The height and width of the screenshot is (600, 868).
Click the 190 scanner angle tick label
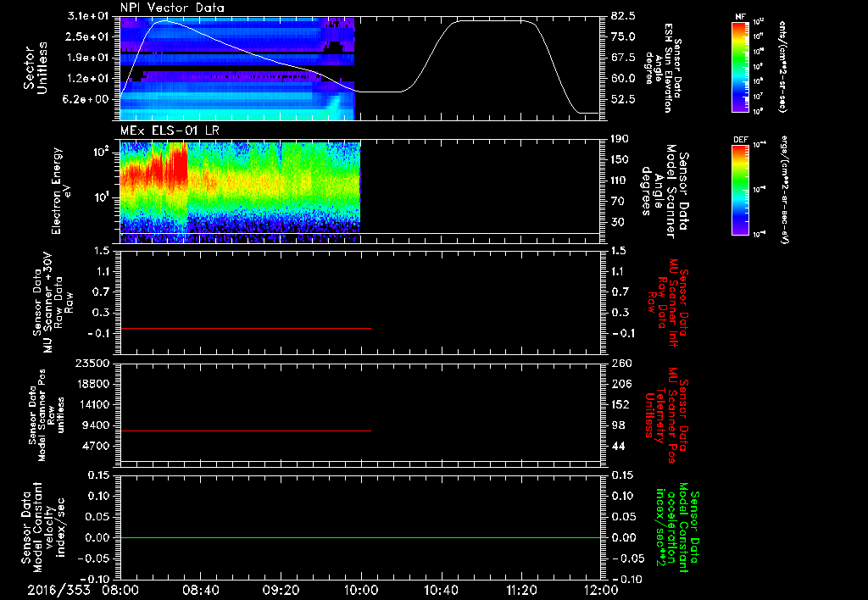pos(620,139)
